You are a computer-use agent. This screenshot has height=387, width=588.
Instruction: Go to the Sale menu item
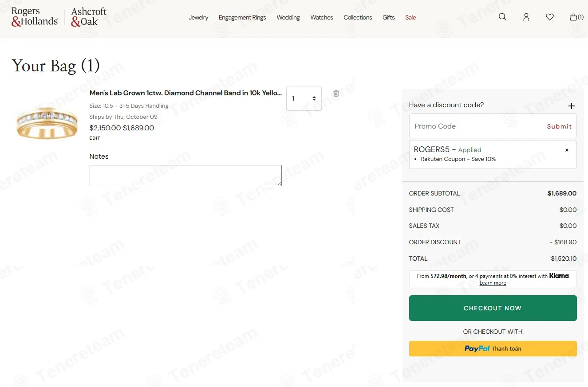(410, 18)
